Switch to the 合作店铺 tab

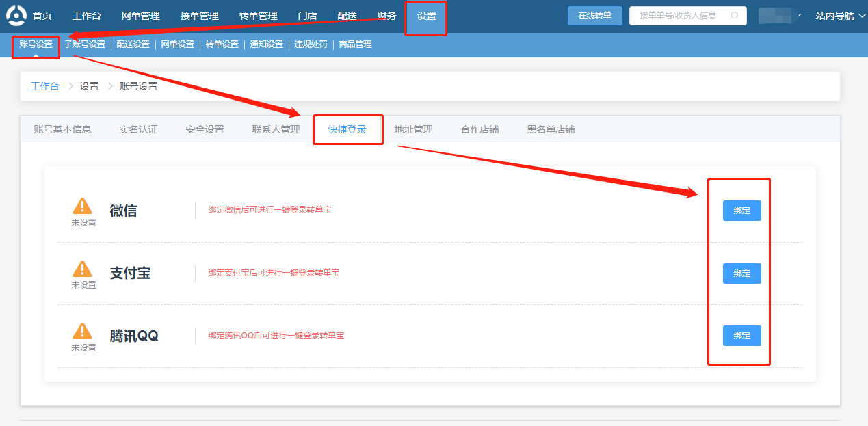pos(479,129)
